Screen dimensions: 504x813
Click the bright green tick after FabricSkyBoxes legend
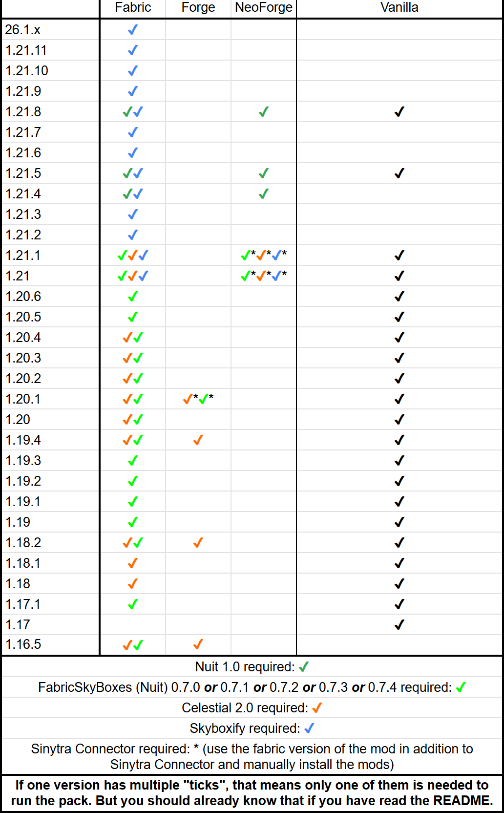(x=461, y=687)
